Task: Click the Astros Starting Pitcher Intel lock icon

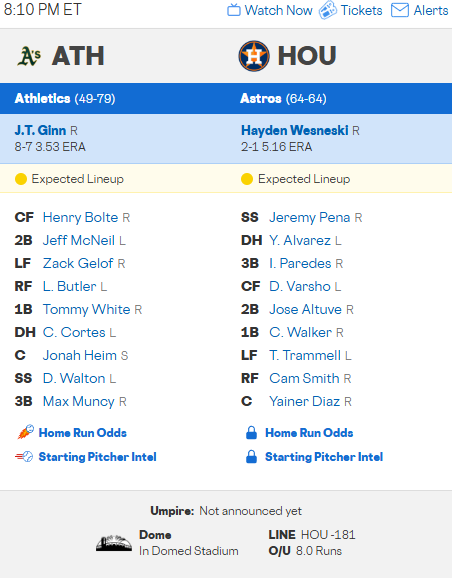Action: point(251,457)
